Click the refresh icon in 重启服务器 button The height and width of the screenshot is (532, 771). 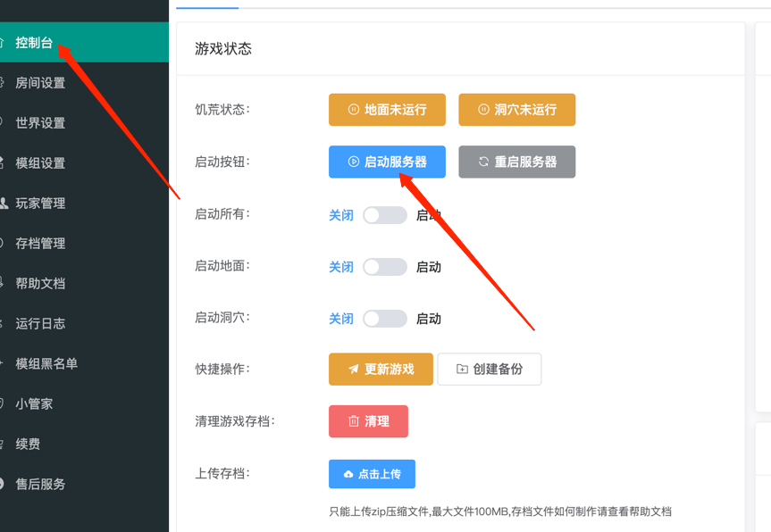pos(483,162)
